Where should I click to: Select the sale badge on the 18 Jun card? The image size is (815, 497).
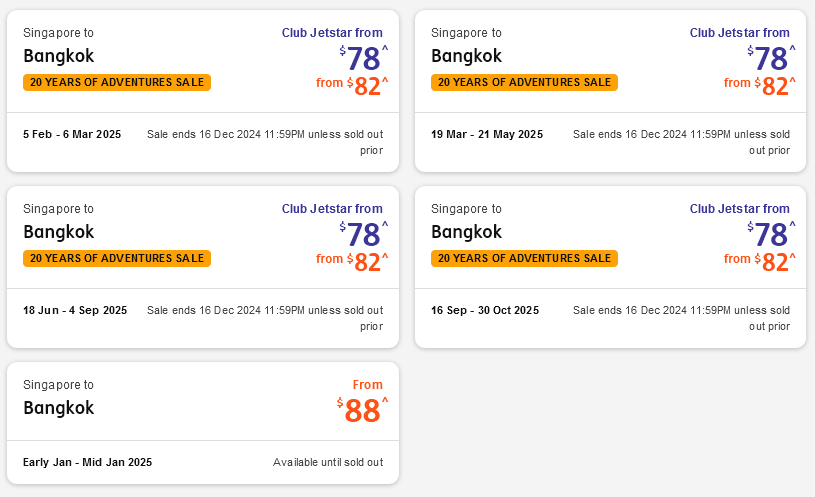(x=117, y=258)
